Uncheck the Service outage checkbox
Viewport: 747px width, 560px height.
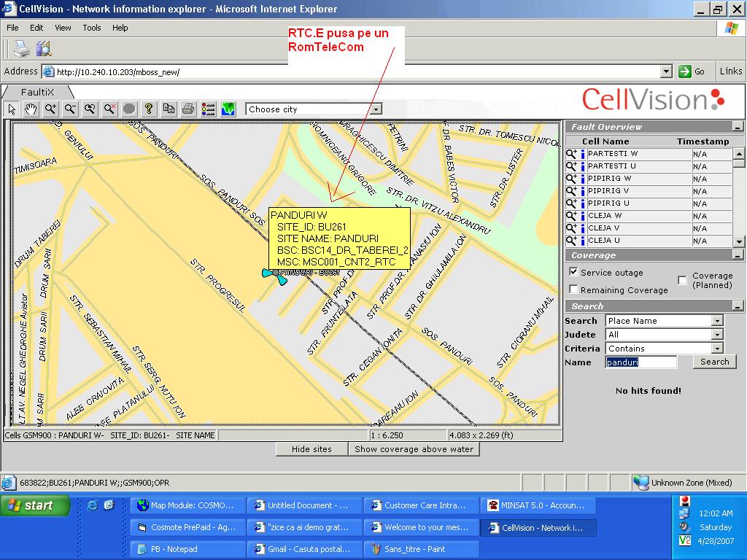tap(573, 272)
